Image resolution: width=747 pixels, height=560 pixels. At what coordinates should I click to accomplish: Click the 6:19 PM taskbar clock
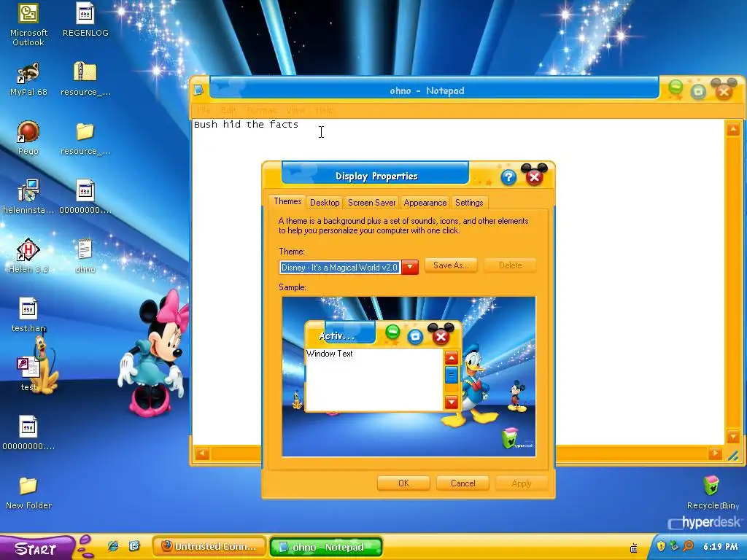pos(720,547)
